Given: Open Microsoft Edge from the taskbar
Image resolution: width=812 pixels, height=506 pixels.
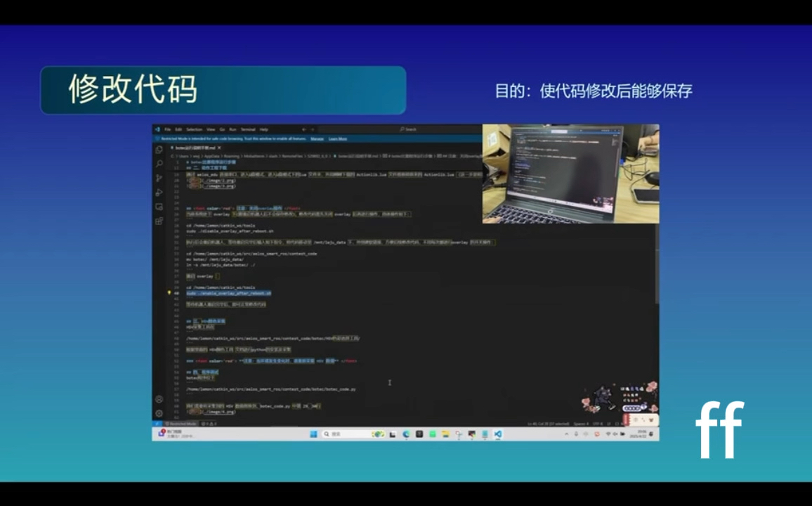Looking at the screenshot, I should click(x=406, y=434).
